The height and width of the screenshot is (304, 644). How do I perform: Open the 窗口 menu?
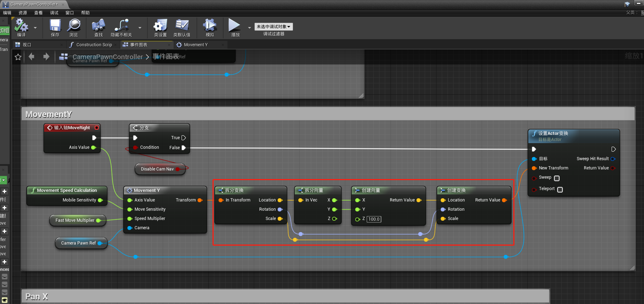click(x=70, y=13)
